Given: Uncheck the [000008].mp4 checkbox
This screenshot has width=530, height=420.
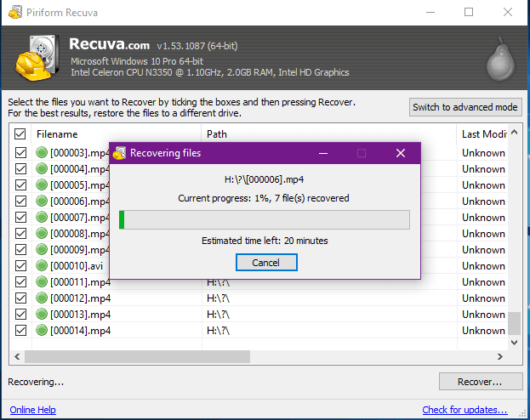Looking at the screenshot, I should 20,234.
